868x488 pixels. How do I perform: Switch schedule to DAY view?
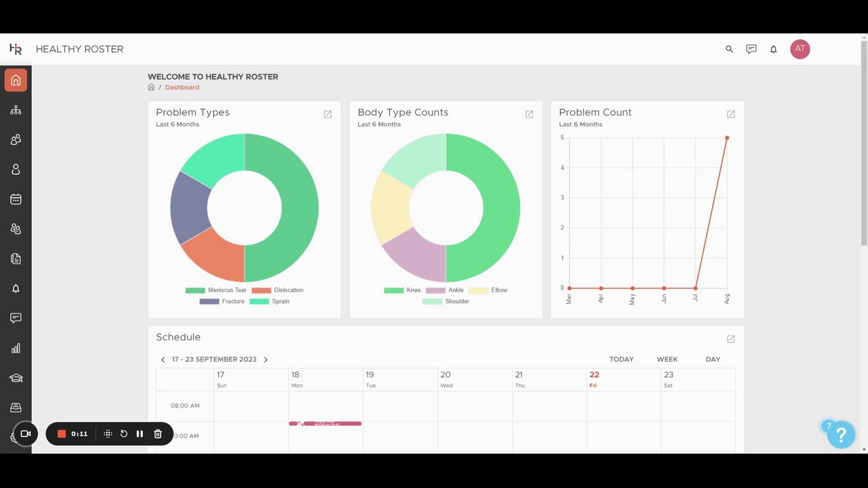[x=713, y=359]
